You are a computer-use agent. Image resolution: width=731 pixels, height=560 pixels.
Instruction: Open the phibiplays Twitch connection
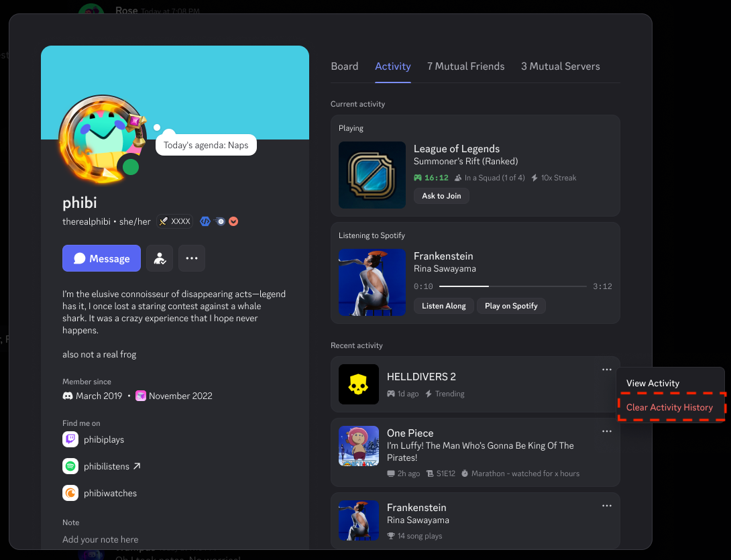click(x=104, y=439)
